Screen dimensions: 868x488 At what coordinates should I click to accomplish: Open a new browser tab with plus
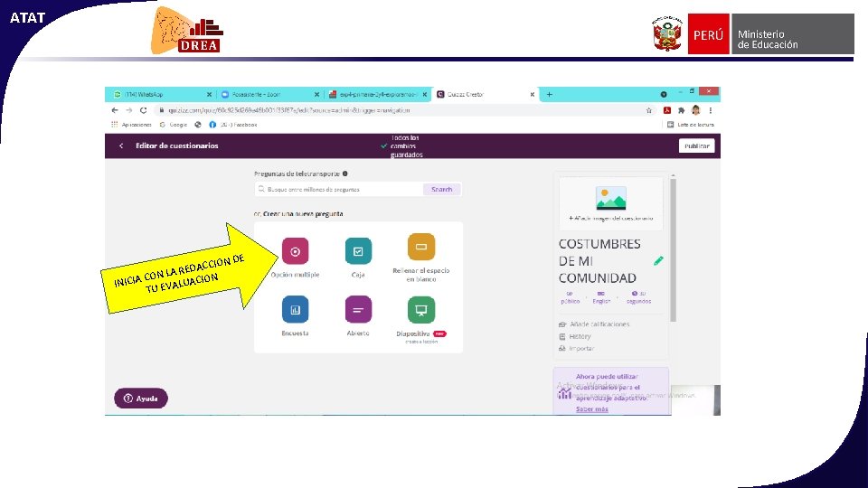[549, 95]
